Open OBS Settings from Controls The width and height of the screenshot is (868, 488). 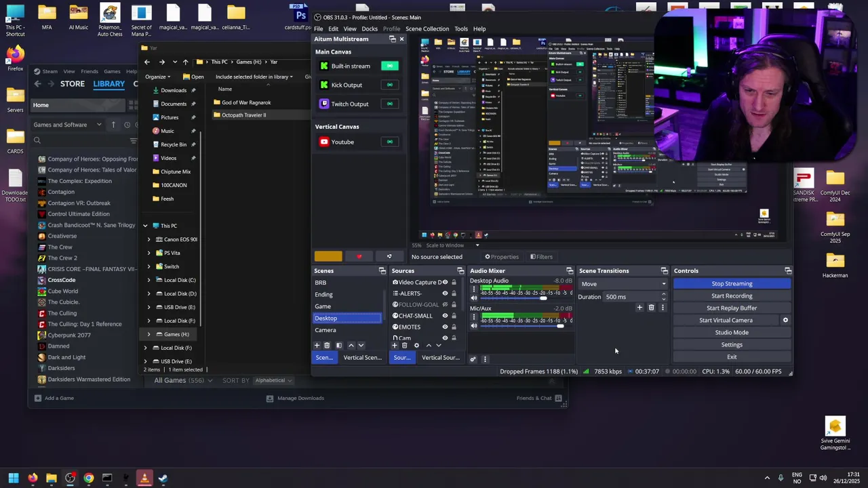732,344
